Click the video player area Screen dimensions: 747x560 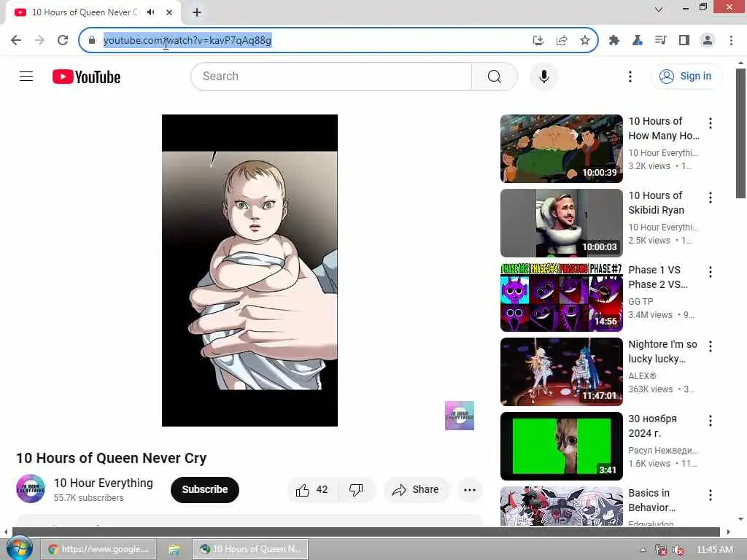[x=249, y=270]
